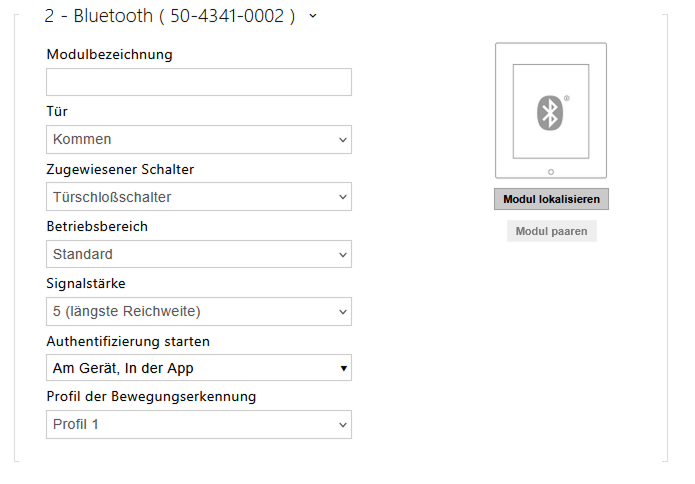
Task: Click the Authentifizierung starten label
Action: tap(128, 341)
